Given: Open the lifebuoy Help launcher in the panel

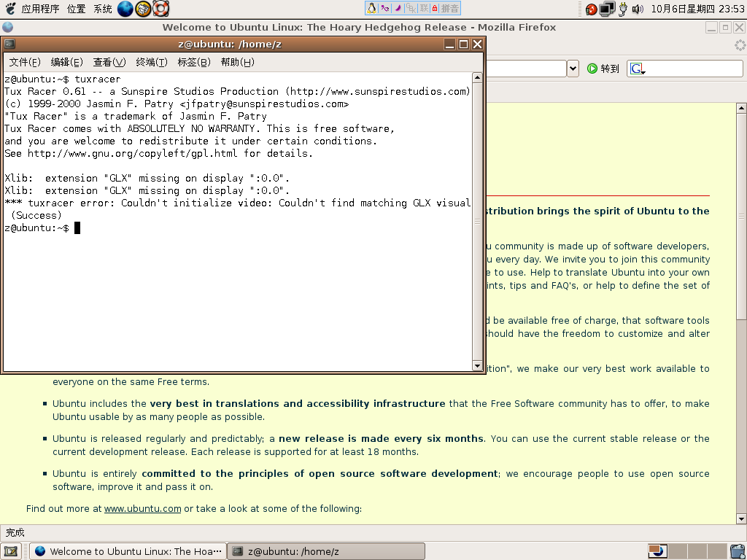Looking at the screenshot, I should (x=161, y=9).
